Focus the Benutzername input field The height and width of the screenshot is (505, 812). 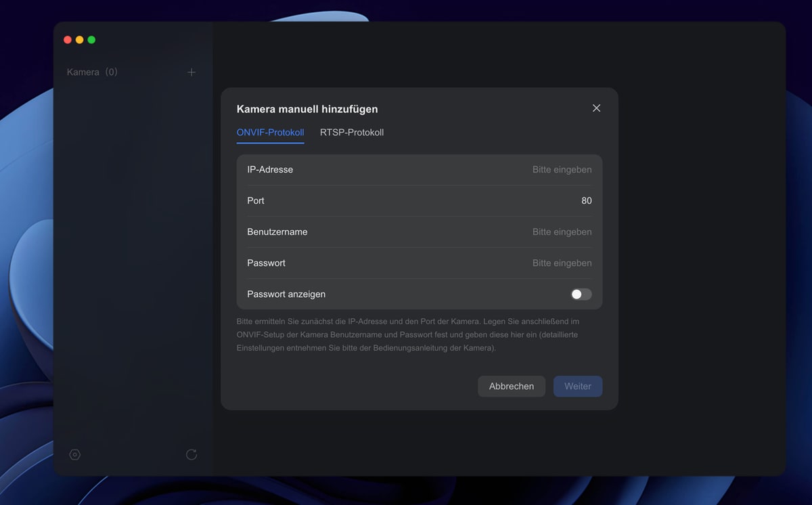point(420,232)
